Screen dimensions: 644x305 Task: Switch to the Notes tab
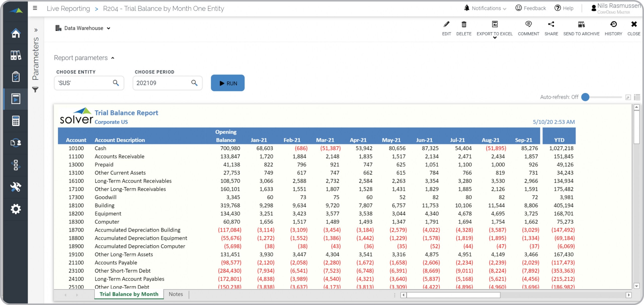(x=176, y=294)
